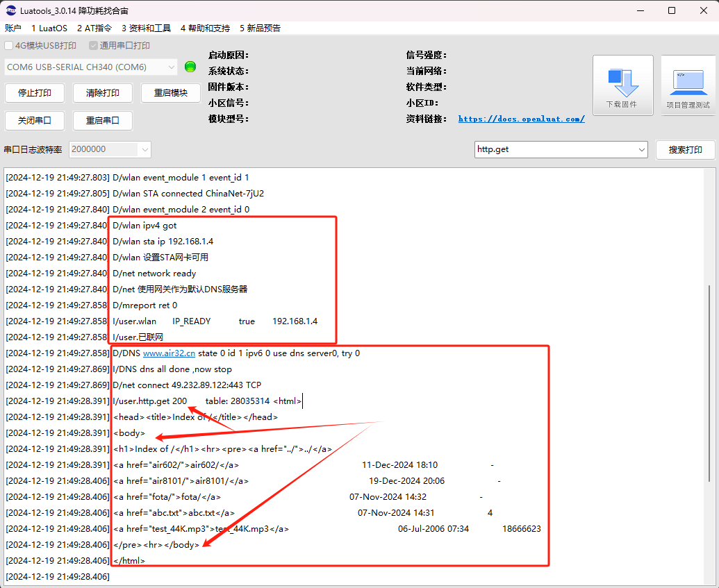
Task: Click inside the http.get search input field
Action: tap(555, 149)
